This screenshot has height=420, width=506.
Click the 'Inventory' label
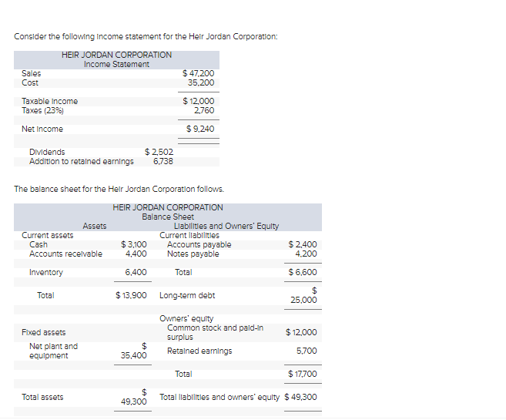pyautogui.click(x=46, y=273)
